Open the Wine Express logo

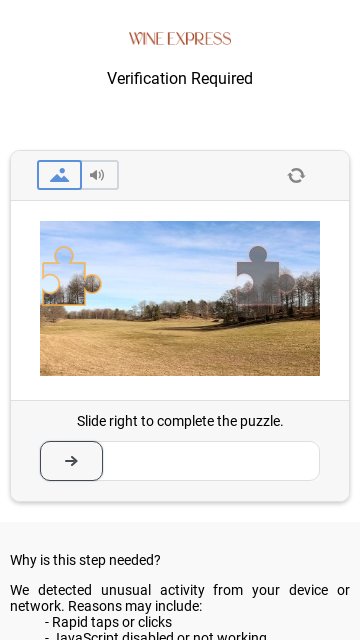coord(180,39)
